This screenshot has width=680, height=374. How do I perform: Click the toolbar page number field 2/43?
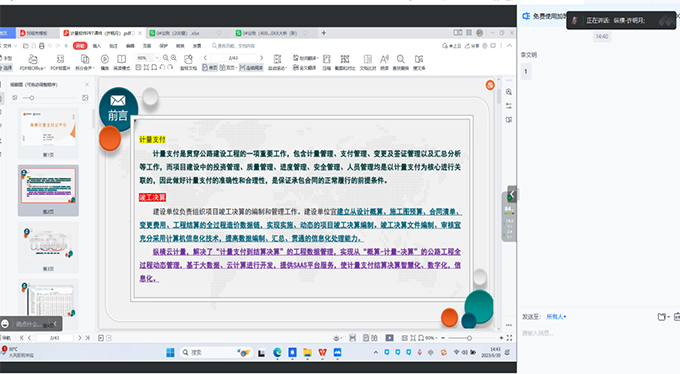(233, 58)
